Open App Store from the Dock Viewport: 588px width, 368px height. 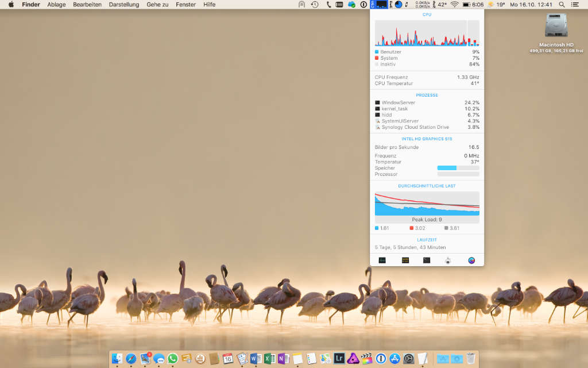click(394, 359)
